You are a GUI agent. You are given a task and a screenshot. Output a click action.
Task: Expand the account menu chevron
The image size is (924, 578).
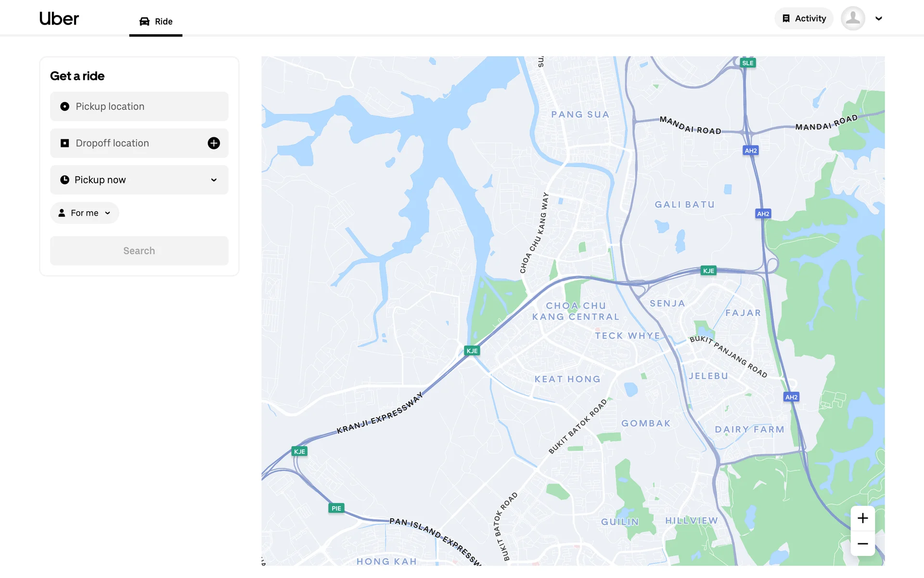[x=879, y=19]
